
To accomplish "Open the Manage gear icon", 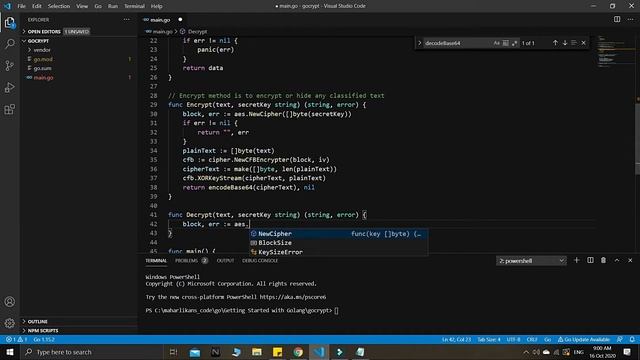I will pyautogui.click(x=10, y=323).
